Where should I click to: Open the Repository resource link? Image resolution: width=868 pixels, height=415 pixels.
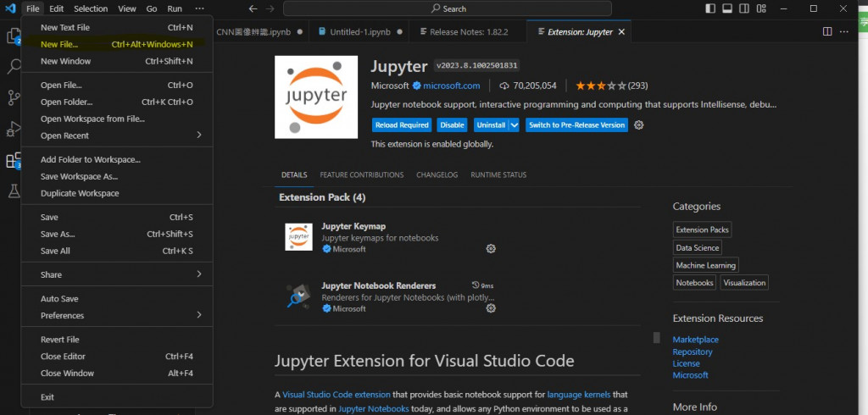pos(693,352)
